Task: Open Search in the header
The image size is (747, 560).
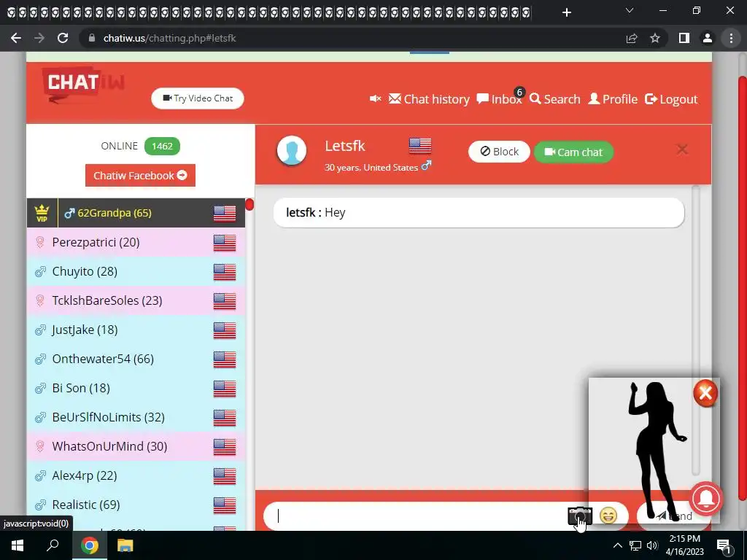Action: (555, 99)
